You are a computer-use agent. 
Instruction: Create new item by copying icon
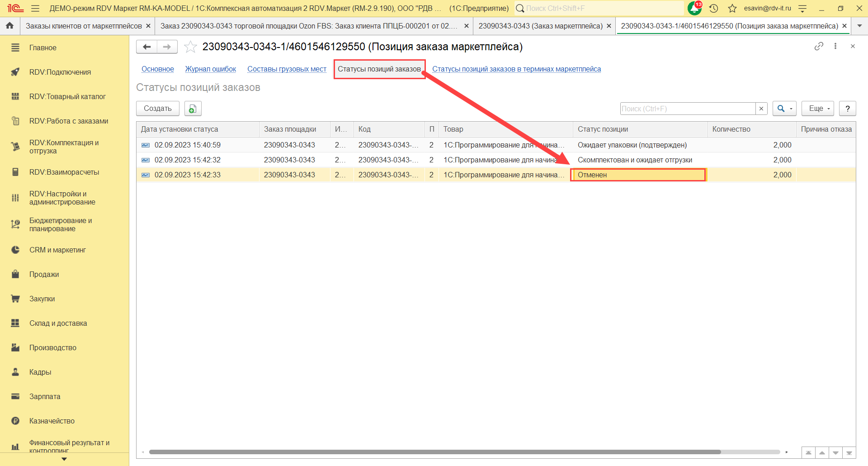click(193, 109)
